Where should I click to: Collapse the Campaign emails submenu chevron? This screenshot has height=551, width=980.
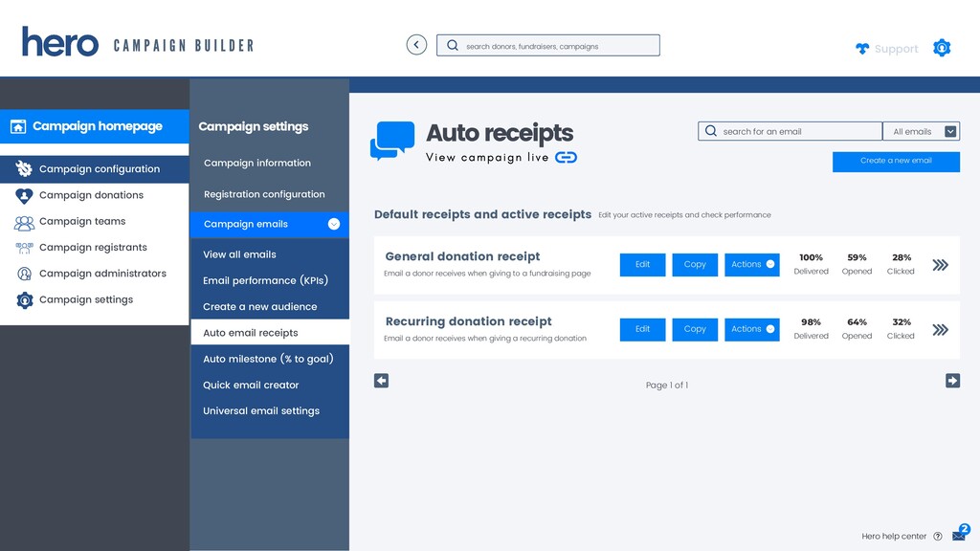[334, 224]
